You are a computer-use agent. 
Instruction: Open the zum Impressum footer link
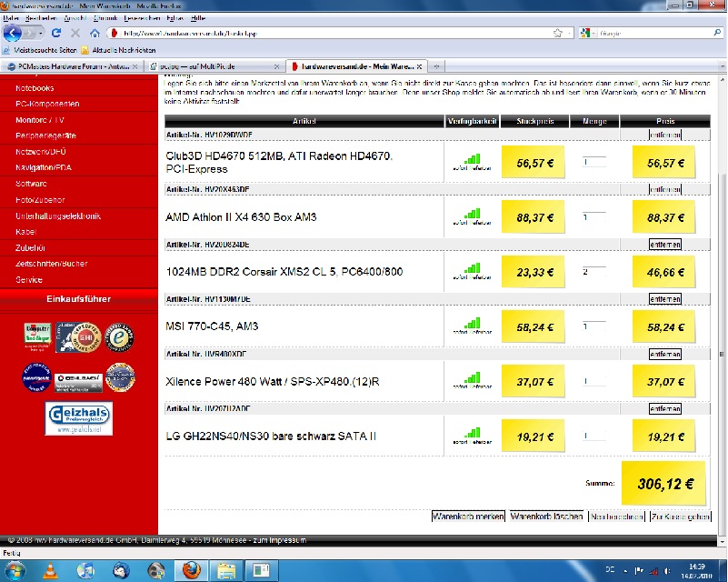[x=280, y=540]
